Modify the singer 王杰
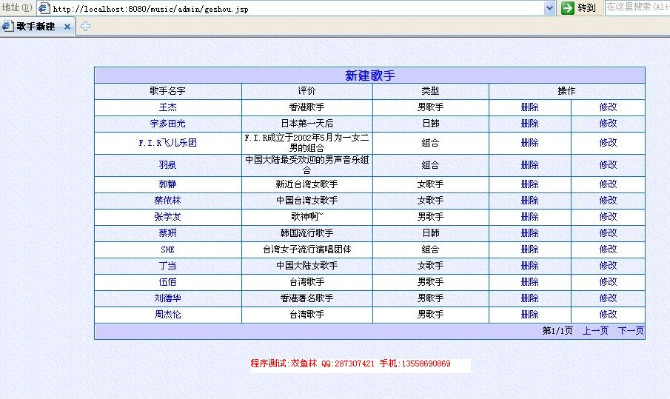The height and width of the screenshot is (399, 670). [x=608, y=107]
